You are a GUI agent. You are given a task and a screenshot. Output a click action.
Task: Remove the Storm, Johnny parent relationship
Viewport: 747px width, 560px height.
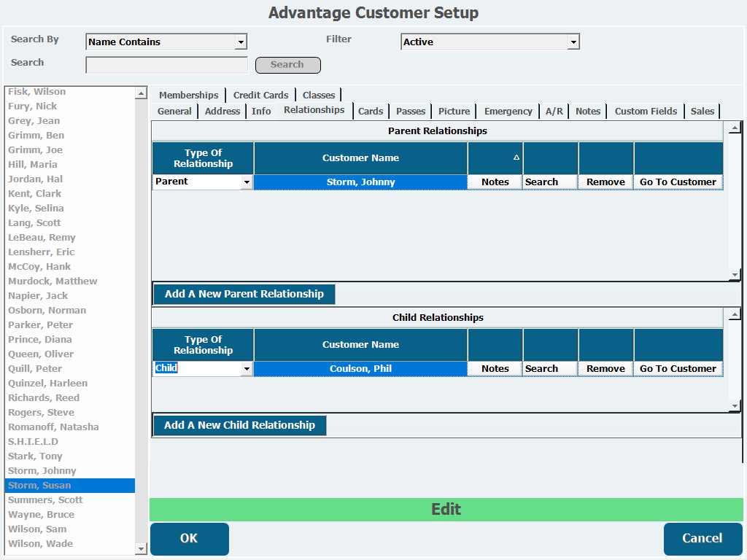[605, 182]
